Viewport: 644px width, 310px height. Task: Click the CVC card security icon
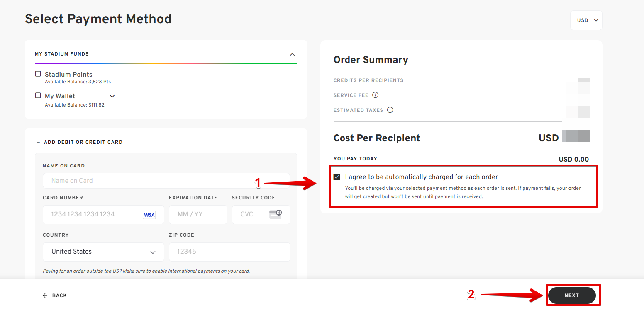click(276, 214)
